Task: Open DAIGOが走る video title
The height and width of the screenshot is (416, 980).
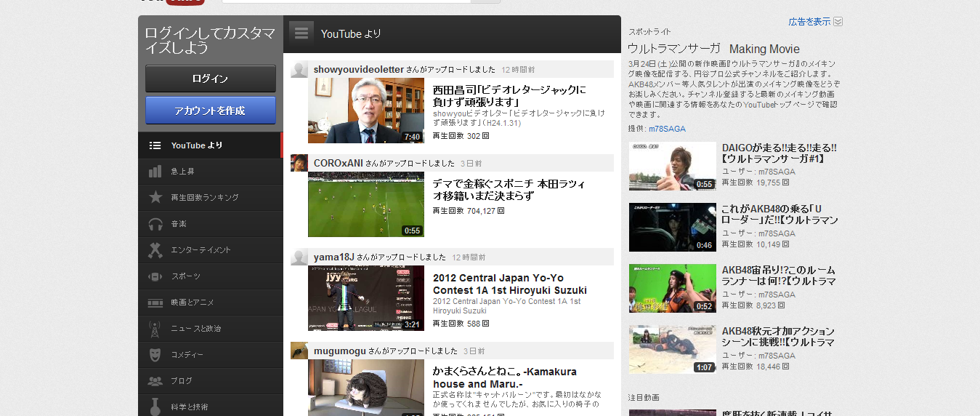Action: click(779, 153)
